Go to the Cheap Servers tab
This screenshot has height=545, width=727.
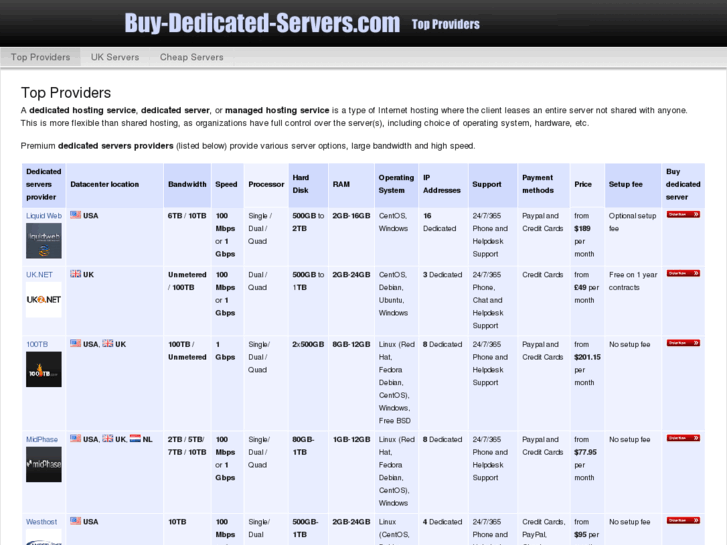[x=191, y=57]
